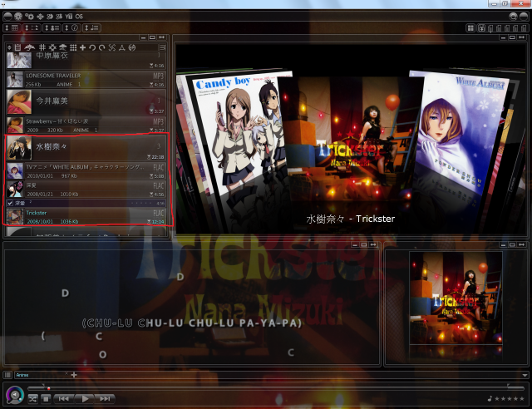Switch to the Anime playlist tab
This screenshot has width=532, height=409.
[42, 375]
